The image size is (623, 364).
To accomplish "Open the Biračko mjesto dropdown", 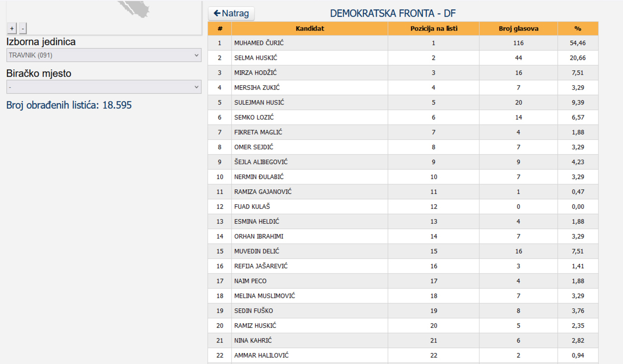I will point(104,87).
